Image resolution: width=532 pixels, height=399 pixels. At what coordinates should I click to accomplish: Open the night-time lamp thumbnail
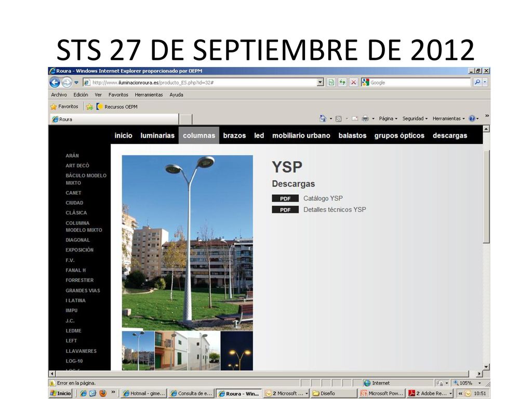tap(237, 351)
